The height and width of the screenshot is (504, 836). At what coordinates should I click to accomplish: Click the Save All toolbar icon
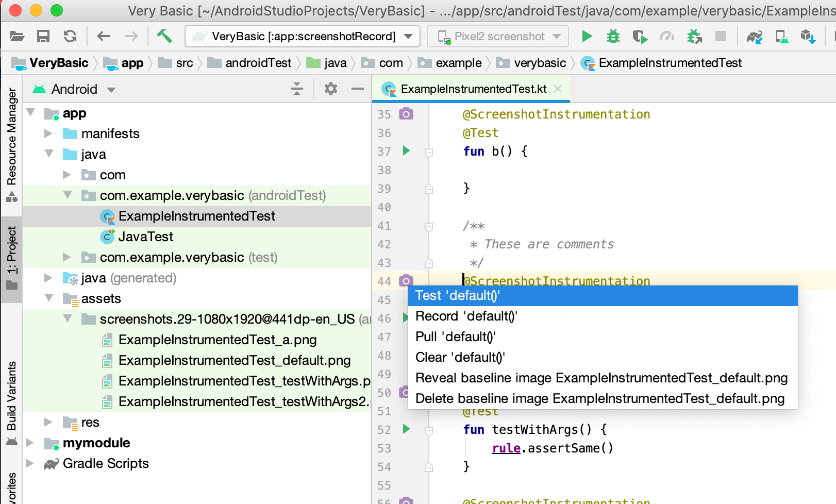43,36
